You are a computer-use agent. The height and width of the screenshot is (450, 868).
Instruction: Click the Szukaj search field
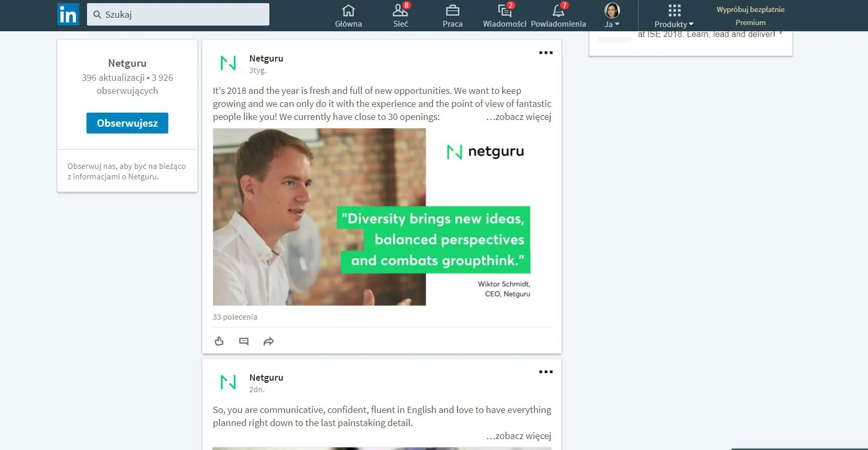click(178, 15)
